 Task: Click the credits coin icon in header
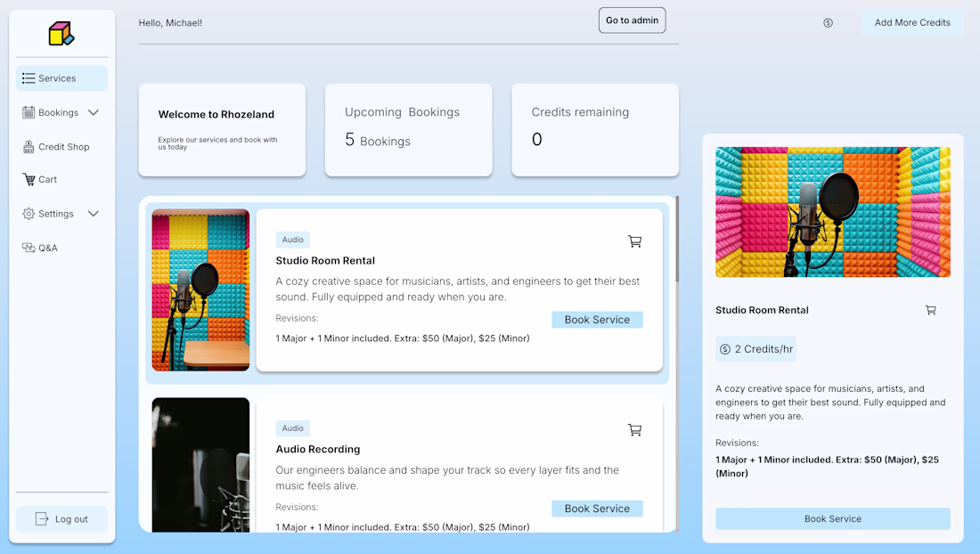[828, 23]
